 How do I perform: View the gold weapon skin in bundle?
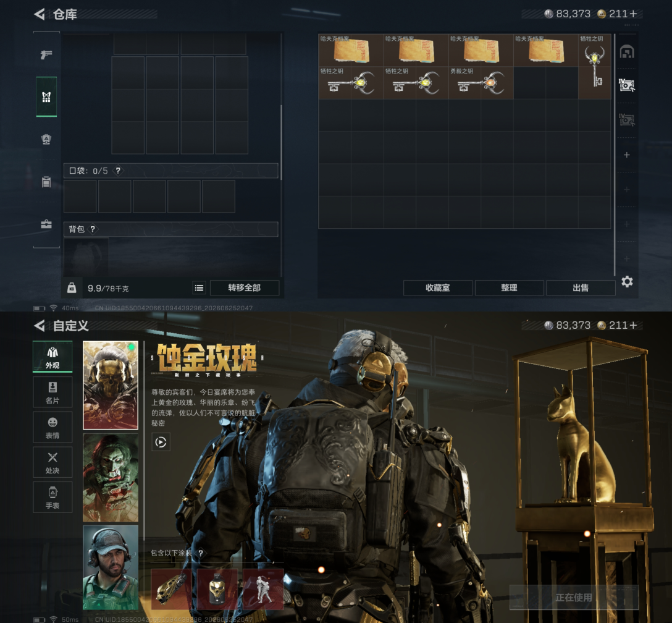coord(172,589)
